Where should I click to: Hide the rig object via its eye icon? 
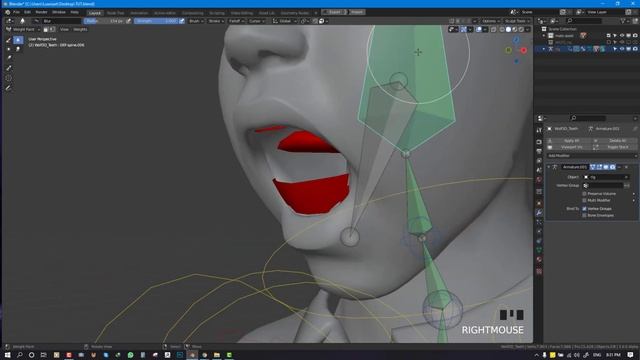(x=622, y=49)
